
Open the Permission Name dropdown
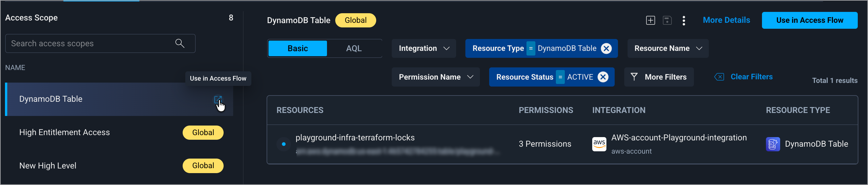point(435,77)
